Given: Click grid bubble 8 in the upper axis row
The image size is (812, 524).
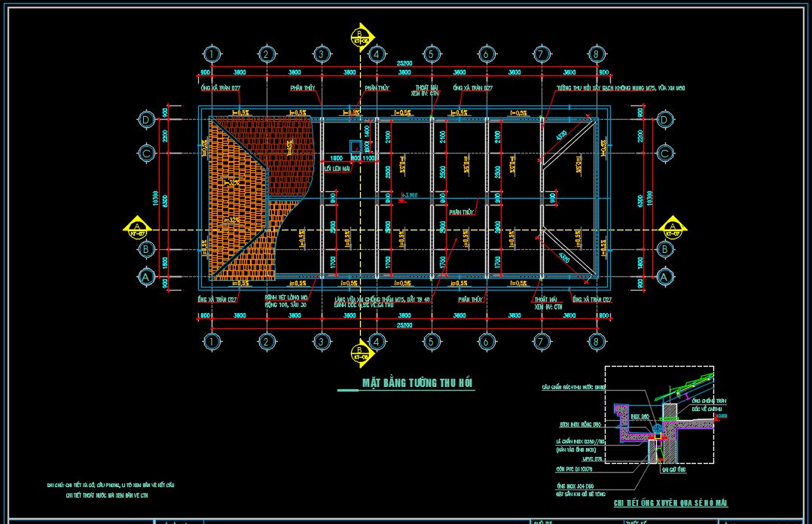Looking at the screenshot, I should (597, 54).
